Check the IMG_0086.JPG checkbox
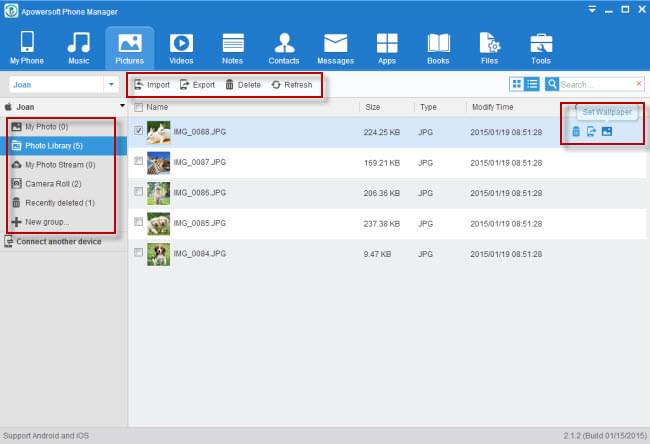 click(x=138, y=193)
